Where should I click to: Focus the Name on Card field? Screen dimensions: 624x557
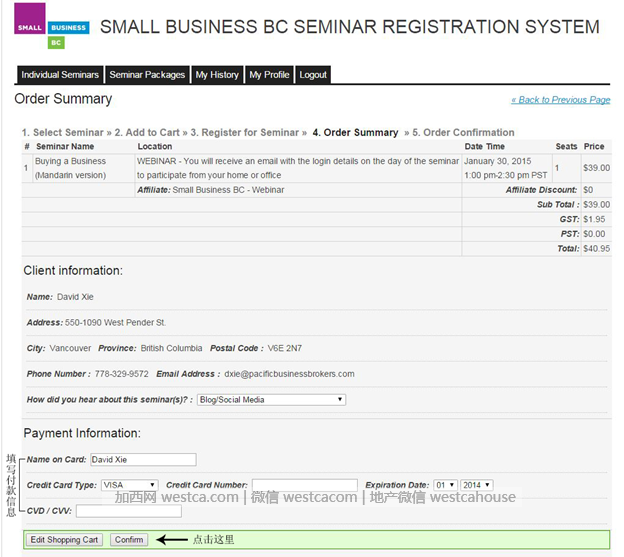(143, 460)
